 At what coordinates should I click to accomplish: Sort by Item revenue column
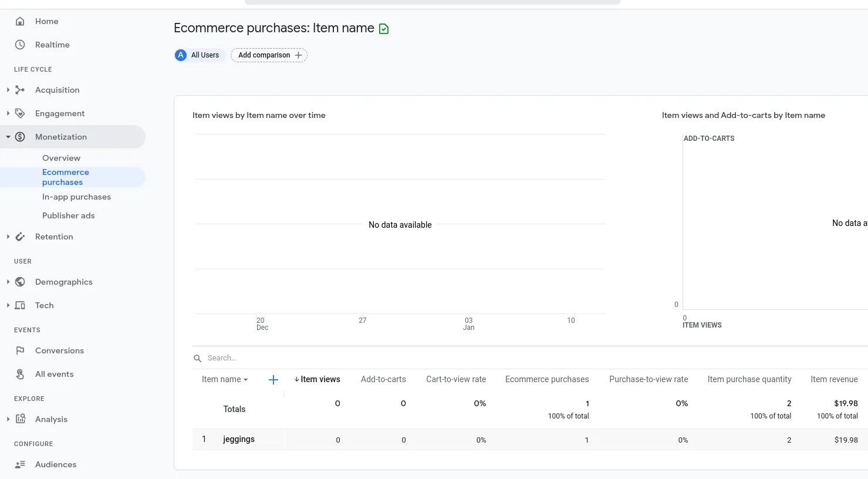click(x=834, y=379)
